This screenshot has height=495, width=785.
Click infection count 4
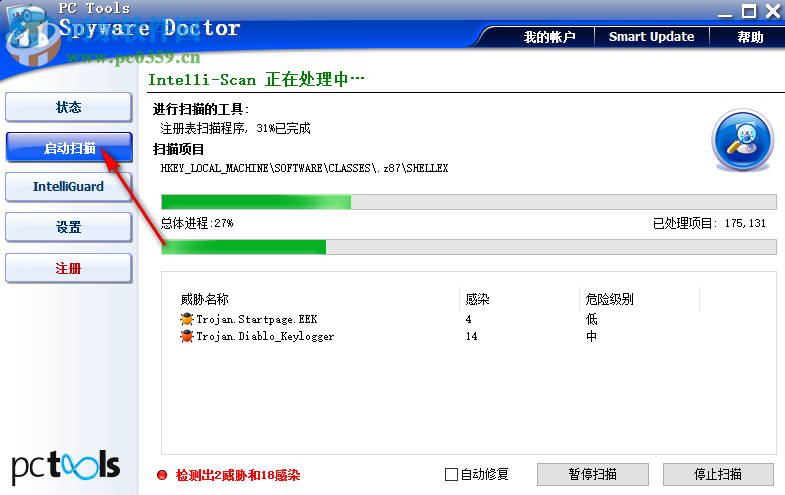(x=468, y=319)
